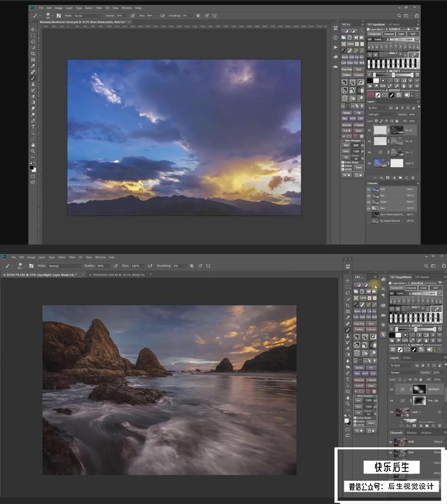The height and width of the screenshot is (504, 447).
Task: Click ACR button in bottom TK7 panel
Action: (365, 373)
